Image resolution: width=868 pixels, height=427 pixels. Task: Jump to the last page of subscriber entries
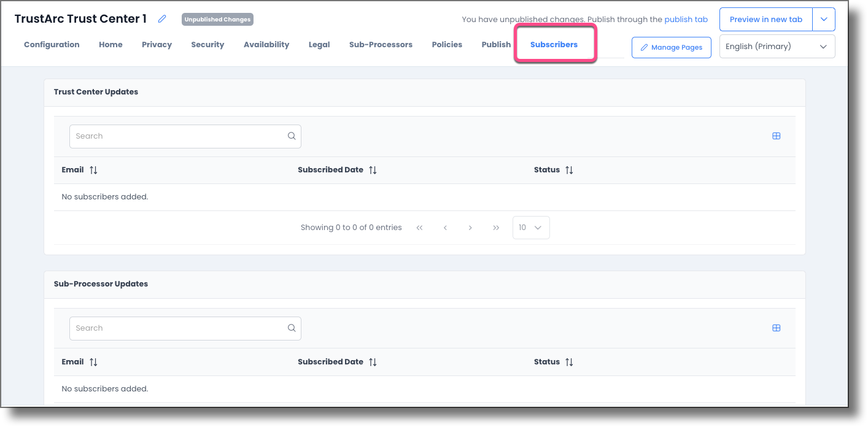click(x=496, y=227)
